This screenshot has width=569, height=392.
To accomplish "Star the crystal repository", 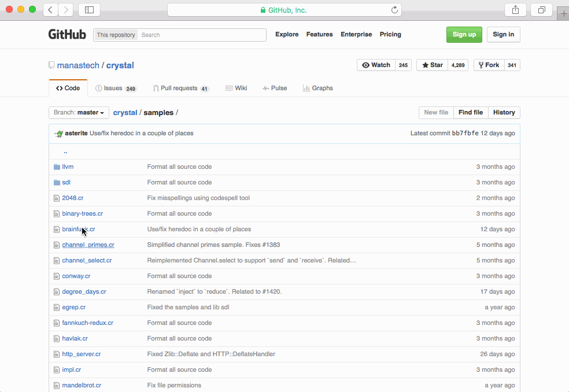I will 432,65.
